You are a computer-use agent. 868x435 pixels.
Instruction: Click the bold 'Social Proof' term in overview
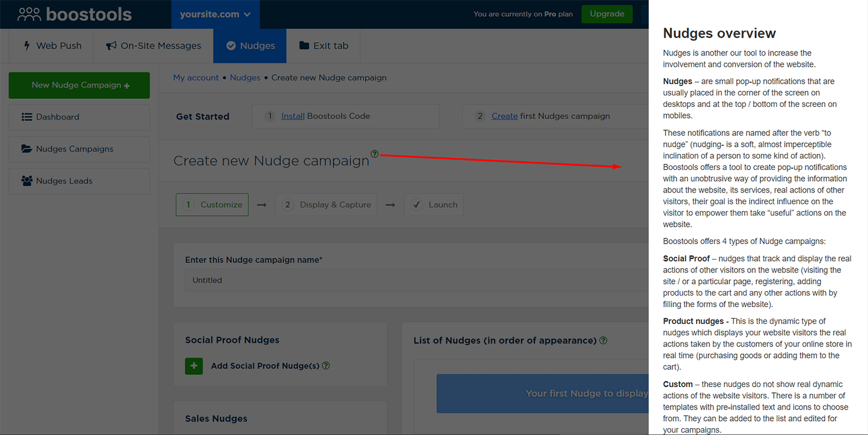point(686,259)
